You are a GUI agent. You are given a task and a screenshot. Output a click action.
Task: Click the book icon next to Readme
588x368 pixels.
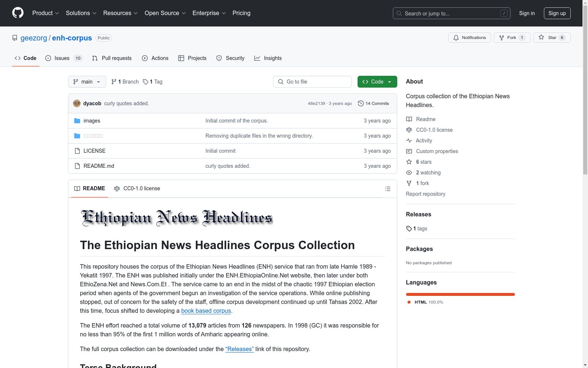tap(409, 119)
